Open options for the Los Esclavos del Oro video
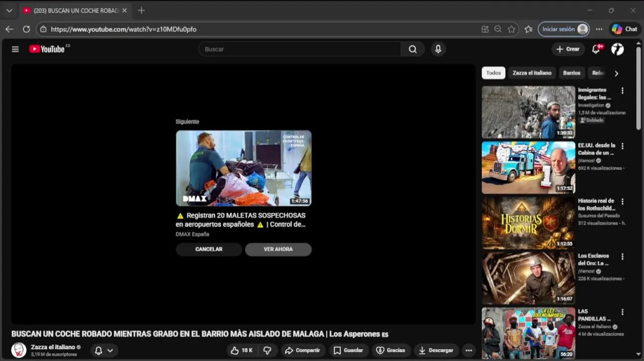The width and height of the screenshot is (644, 361). click(x=622, y=257)
